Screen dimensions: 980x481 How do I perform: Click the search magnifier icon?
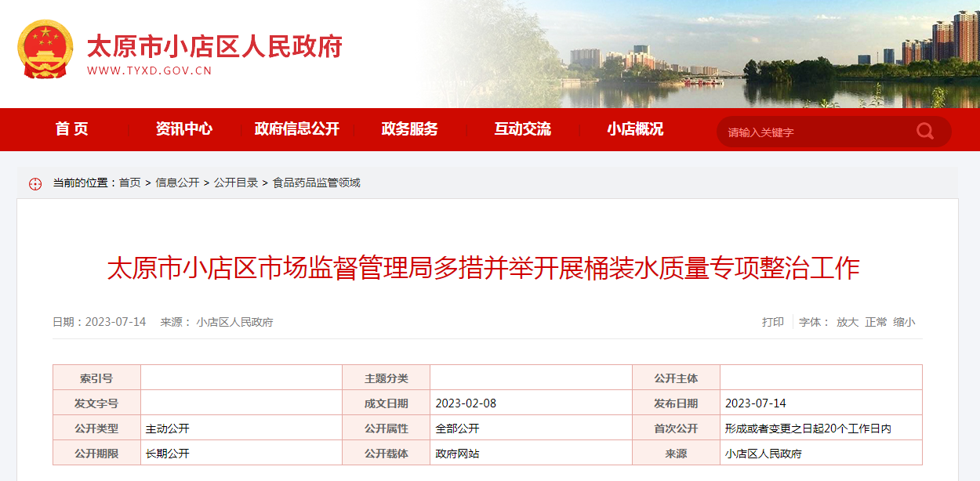925,131
